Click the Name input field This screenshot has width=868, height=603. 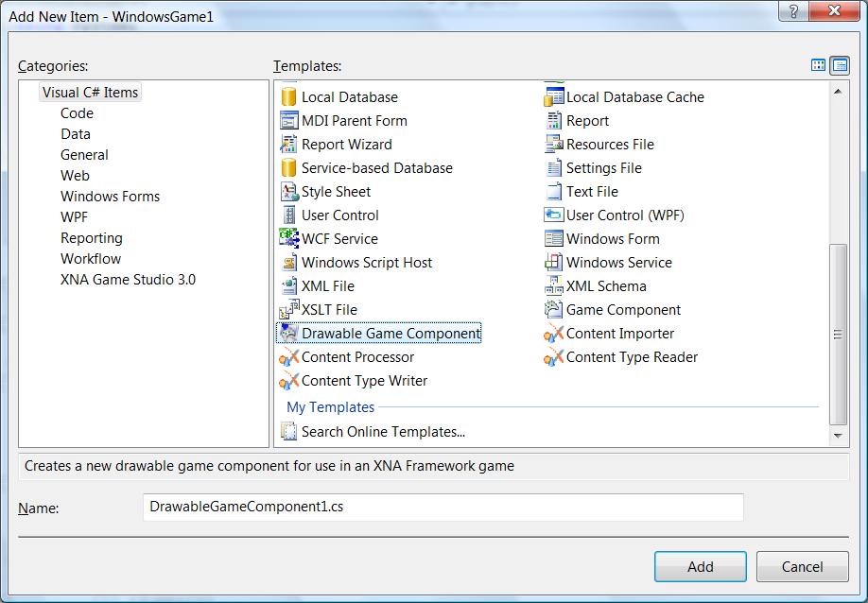[x=443, y=508]
